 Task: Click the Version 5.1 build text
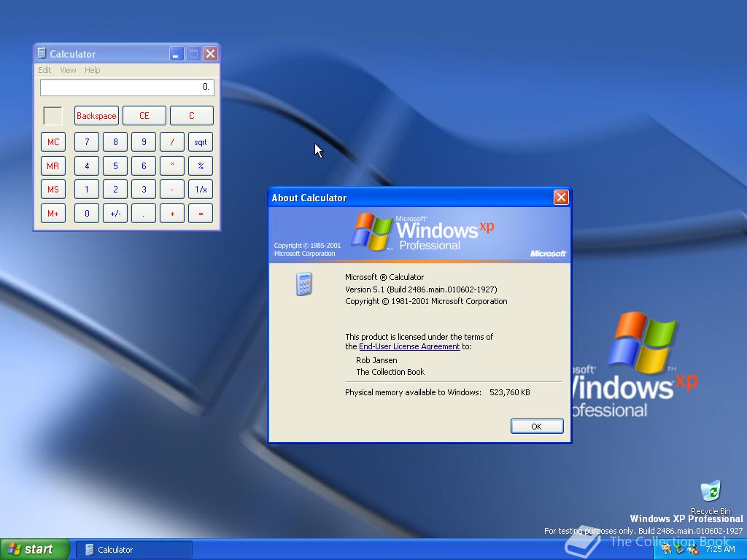point(421,289)
